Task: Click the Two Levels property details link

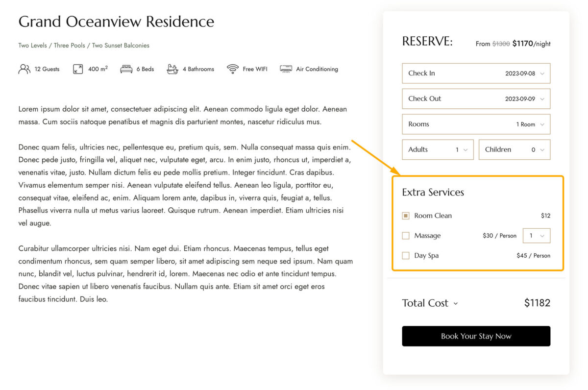Action: [x=32, y=45]
